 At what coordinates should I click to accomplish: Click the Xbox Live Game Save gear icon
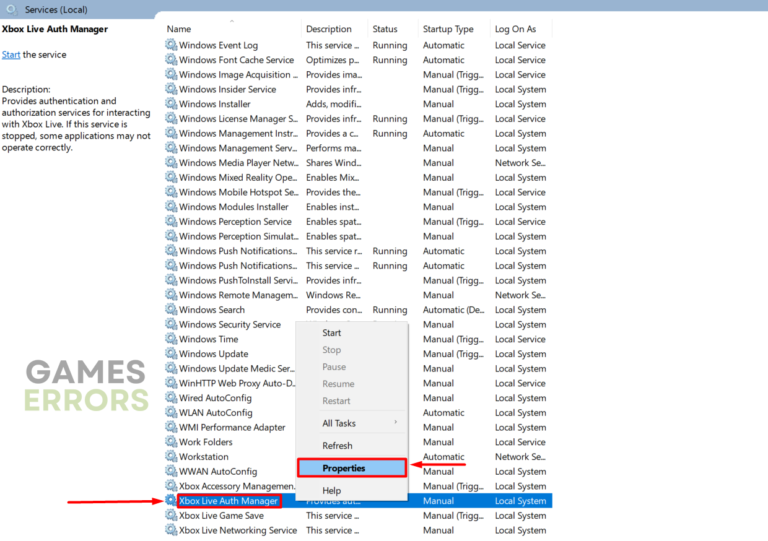[x=171, y=516]
